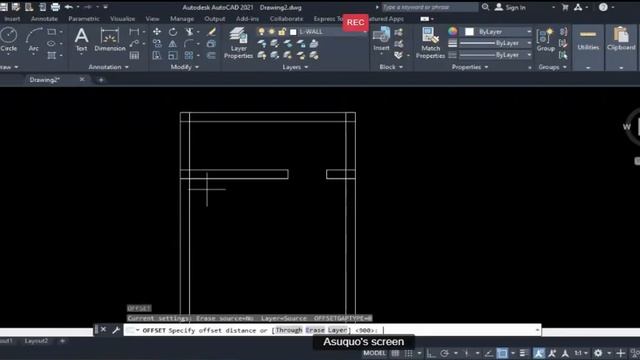Choose the Rectangle tool in Draw panel
640x360 pixels.
52,32
